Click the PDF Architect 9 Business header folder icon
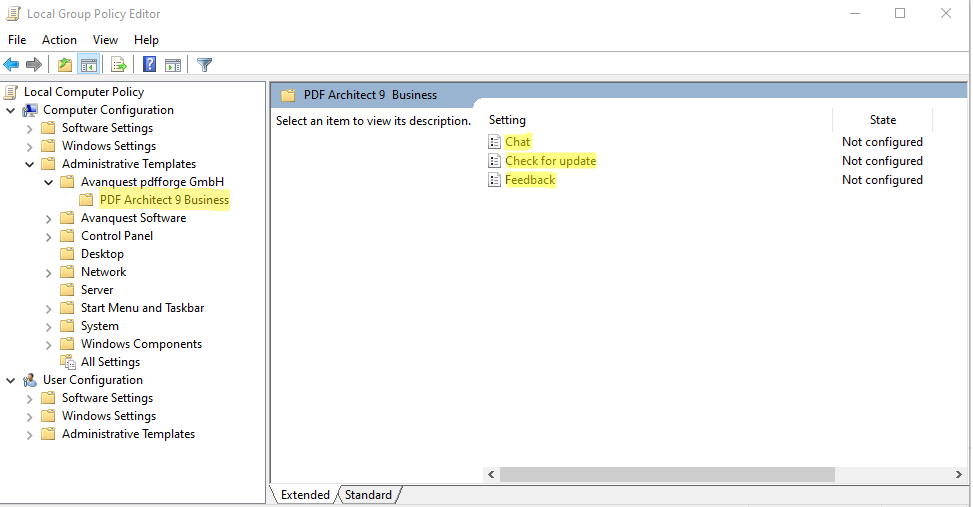This screenshot has height=507, width=973. 288,96
